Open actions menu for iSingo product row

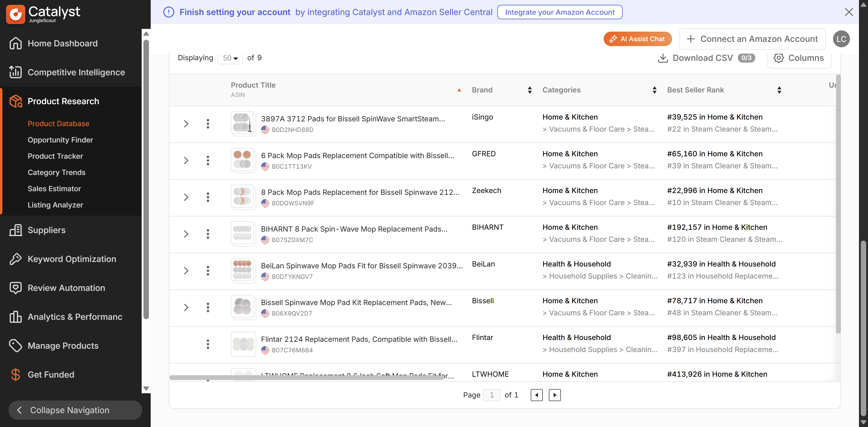tap(208, 123)
